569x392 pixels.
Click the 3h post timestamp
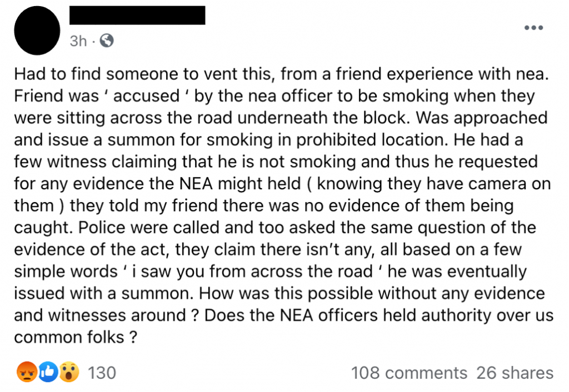click(78, 41)
